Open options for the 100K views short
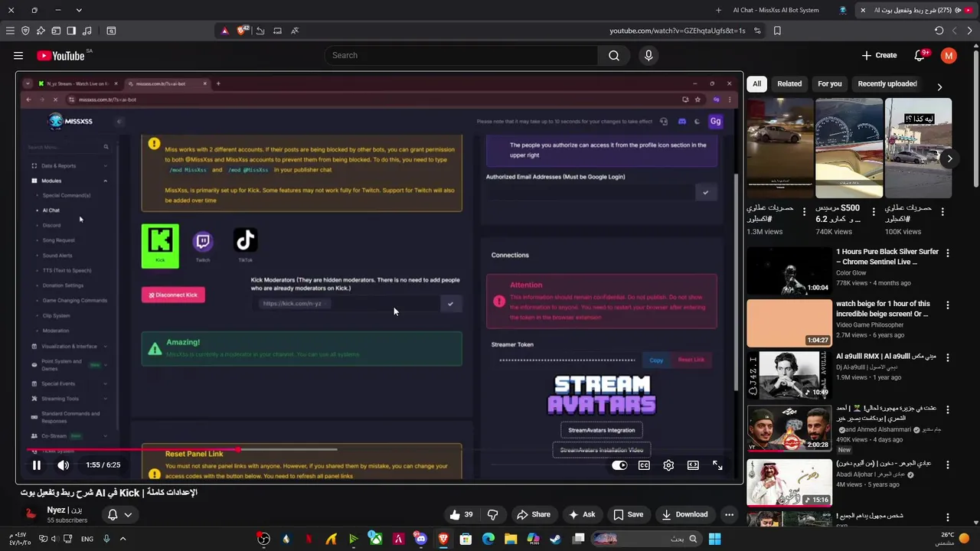This screenshot has height=551, width=980. 942,211
